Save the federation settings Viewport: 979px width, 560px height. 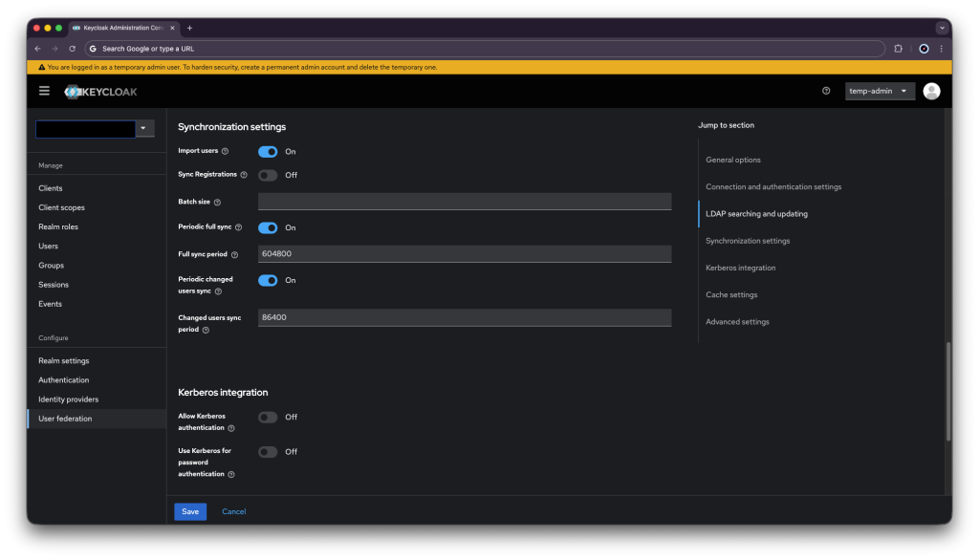190,511
